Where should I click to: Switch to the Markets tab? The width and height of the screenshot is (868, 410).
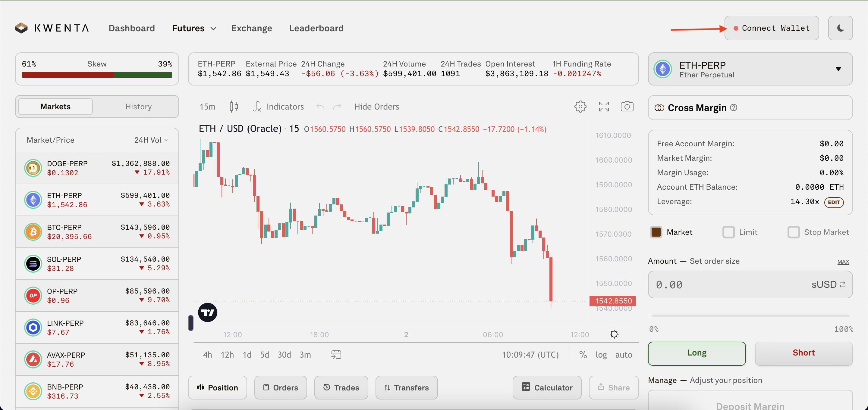click(55, 107)
